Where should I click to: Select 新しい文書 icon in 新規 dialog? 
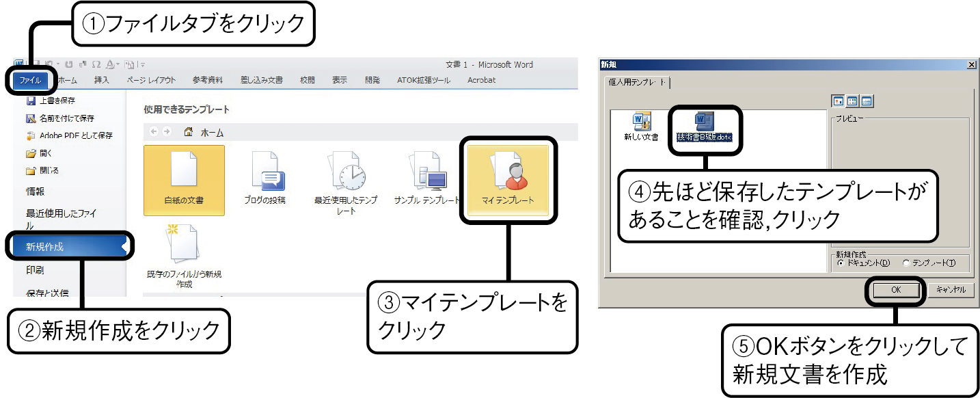(641, 127)
